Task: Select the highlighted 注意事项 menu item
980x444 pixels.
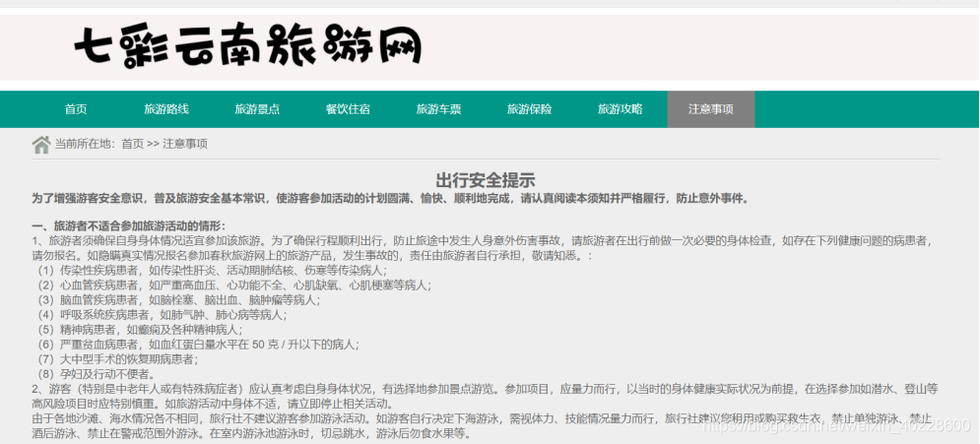Action: click(x=711, y=109)
